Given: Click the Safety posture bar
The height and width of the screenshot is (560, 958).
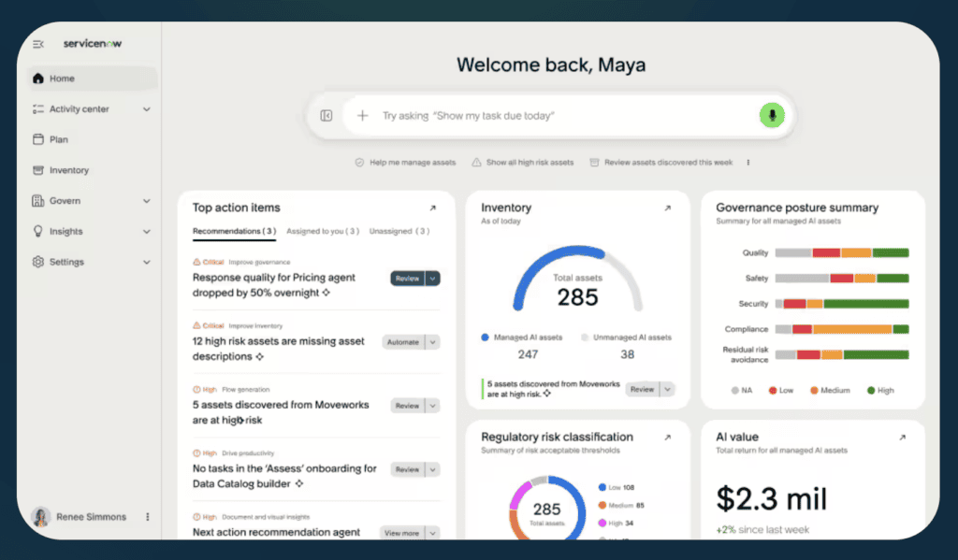Looking at the screenshot, I should 842,279.
